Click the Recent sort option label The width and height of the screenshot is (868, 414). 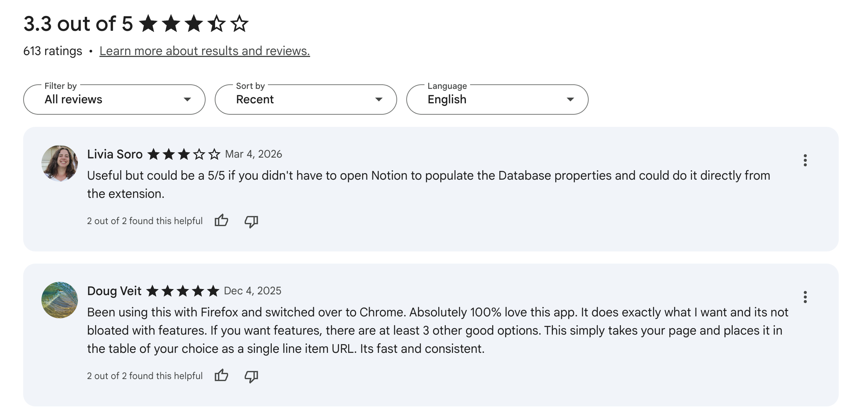[255, 100]
